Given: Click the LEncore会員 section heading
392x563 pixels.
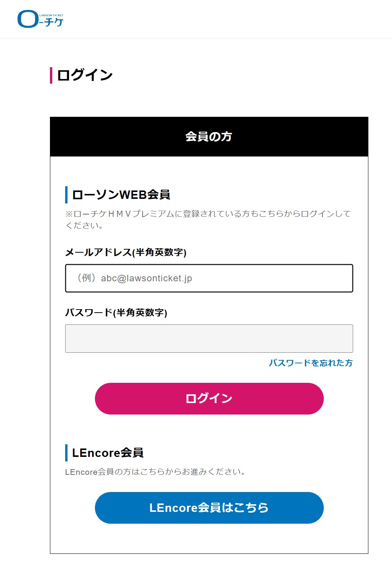Looking at the screenshot, I should (108, 453).
